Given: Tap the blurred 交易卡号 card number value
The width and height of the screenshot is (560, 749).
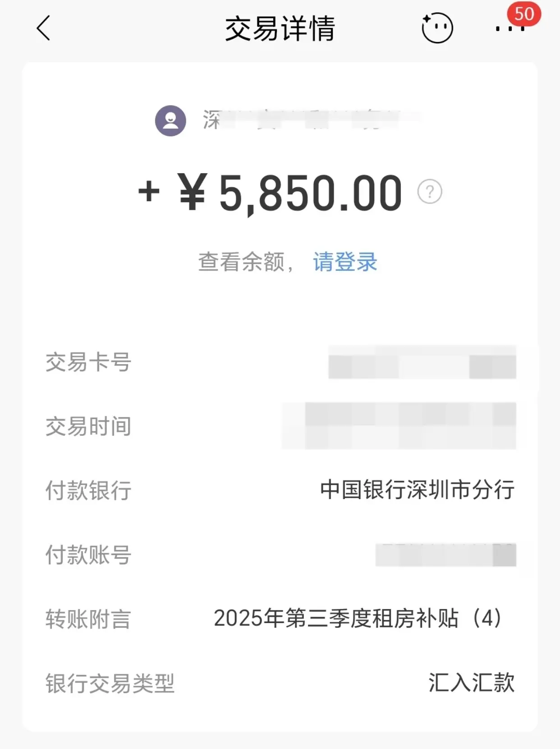Looking at the screenshot, I should (x=422, y=362).
